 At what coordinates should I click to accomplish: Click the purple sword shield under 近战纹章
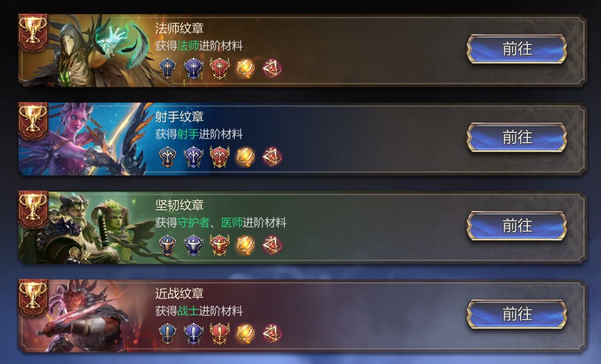point(193,334)
